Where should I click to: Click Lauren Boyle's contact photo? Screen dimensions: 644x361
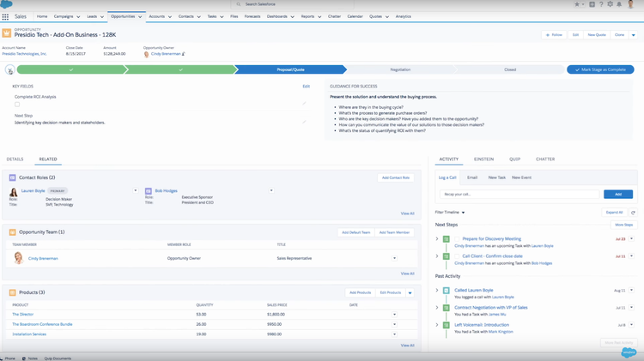[x=14, y=192]
